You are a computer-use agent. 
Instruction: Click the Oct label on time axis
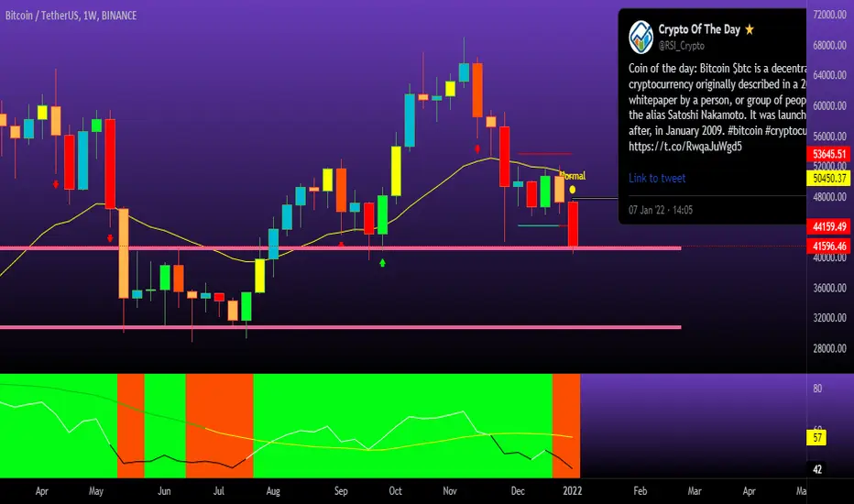click(x=396, y=491)
